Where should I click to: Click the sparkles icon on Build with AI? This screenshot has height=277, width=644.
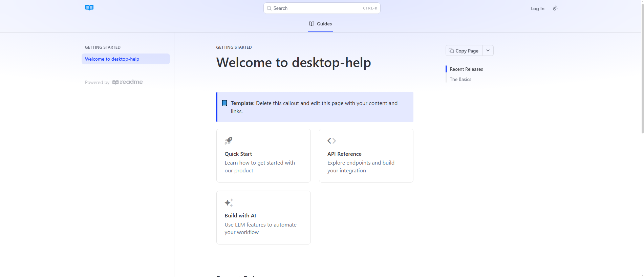tap(229, 203)
